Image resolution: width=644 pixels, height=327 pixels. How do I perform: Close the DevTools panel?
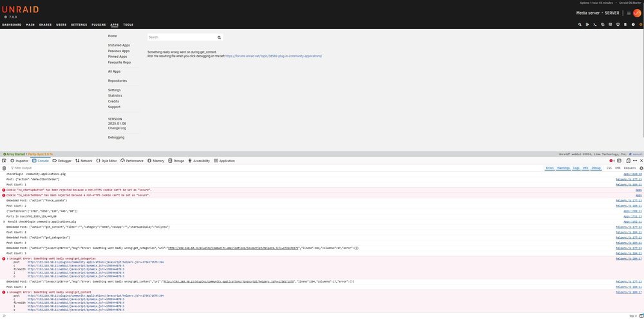(641, 161)
